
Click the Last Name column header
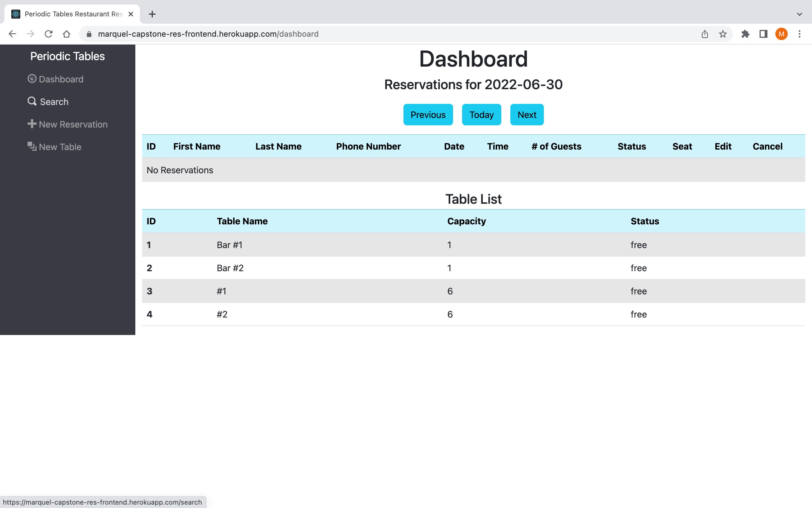click(x=278, y=146)
